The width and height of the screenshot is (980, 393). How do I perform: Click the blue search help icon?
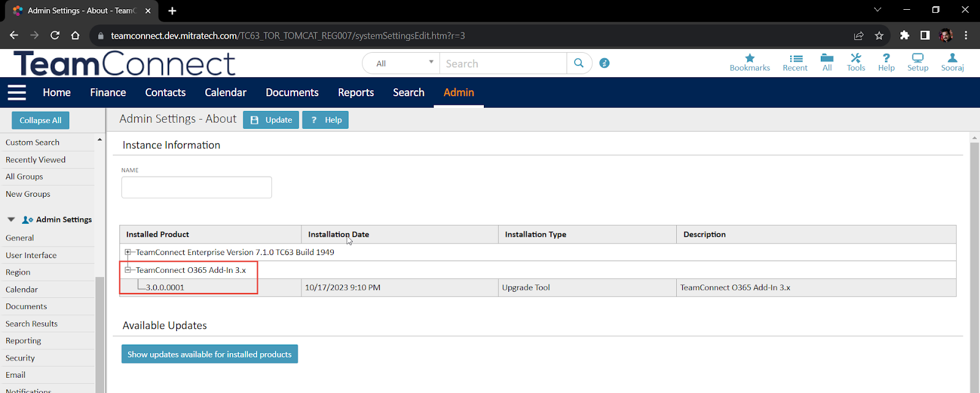coord(605,63)
